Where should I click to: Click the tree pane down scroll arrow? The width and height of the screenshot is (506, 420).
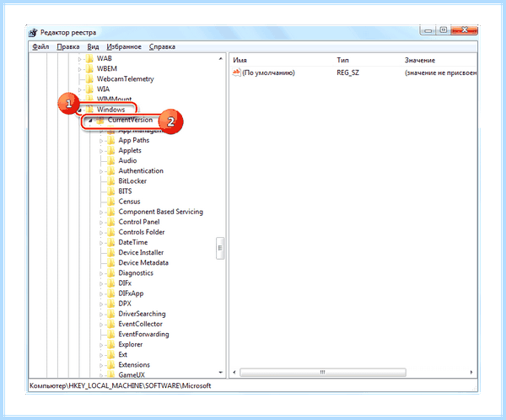pyautogui.click(x=221, y=373)
